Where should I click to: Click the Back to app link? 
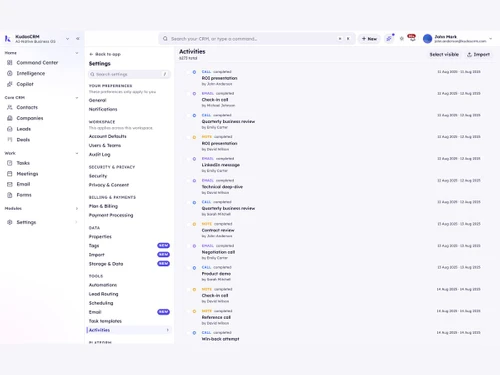(105, 54)
